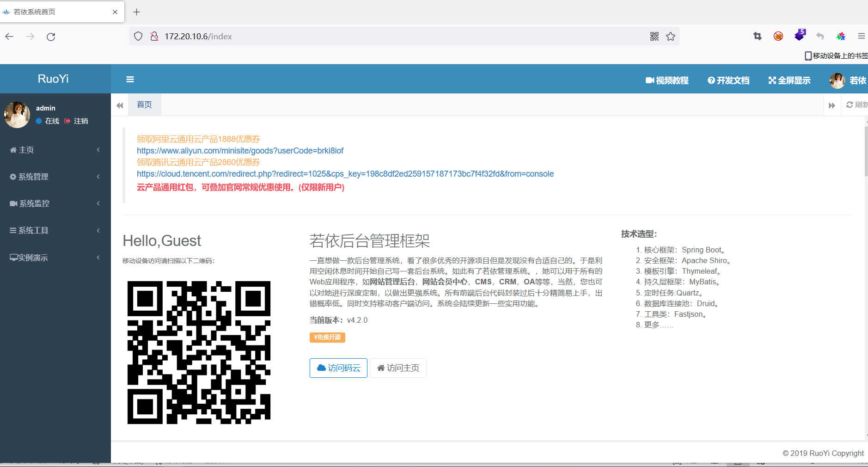The image size is (868, 467).
Task: Open the colorful pinwheel extension icon
Action: [x=841, y=36]
